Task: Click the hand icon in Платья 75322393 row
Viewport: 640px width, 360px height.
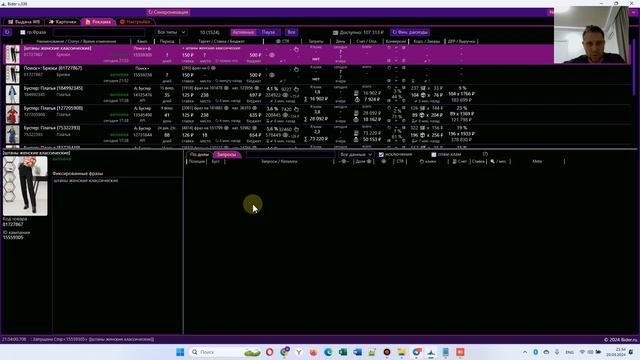Action: pos(296,129)
